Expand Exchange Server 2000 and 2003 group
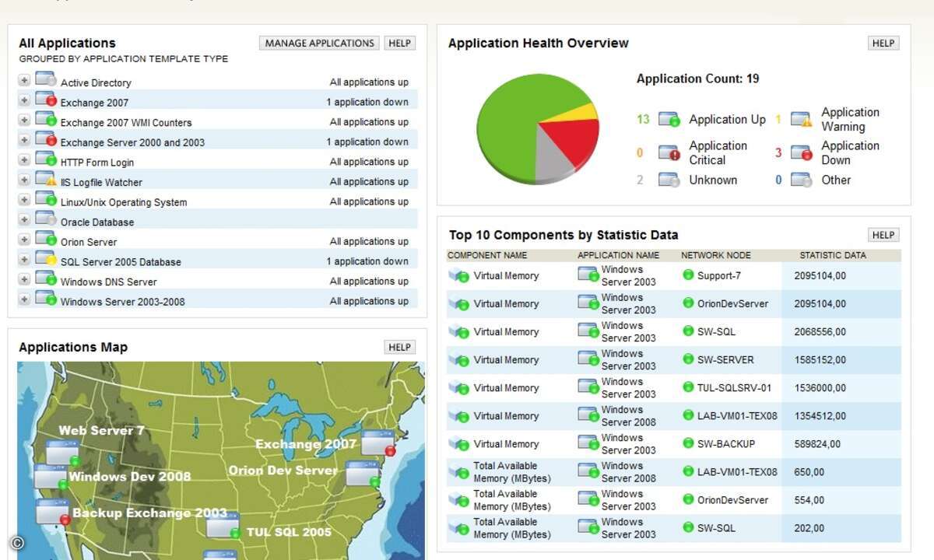934x560 pixels. 24,140
